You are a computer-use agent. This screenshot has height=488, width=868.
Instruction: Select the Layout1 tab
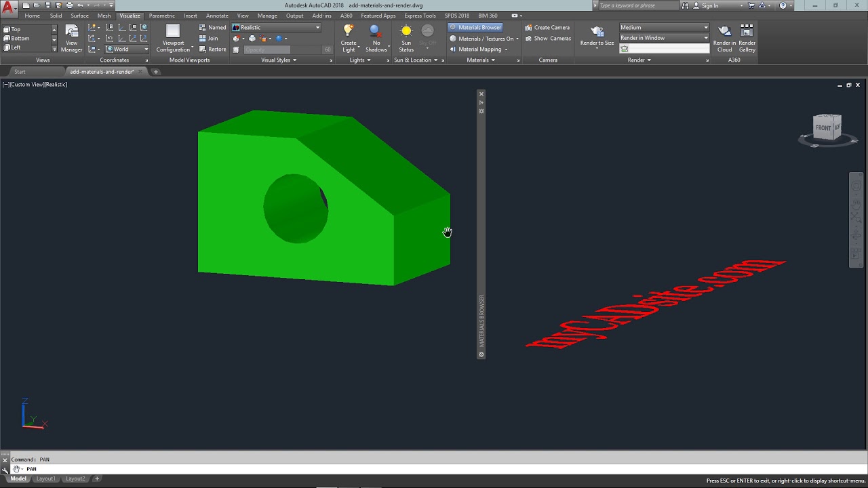[45, 479]
